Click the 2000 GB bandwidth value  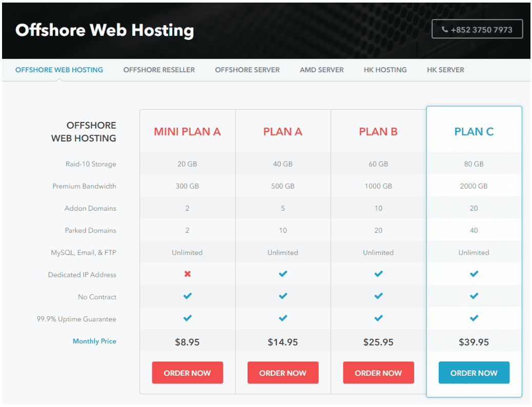(x=474, y=186)
